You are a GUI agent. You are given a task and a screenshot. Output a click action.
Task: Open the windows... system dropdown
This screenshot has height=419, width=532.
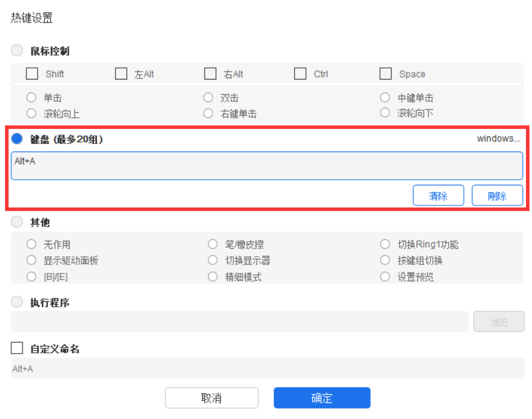tap(498, 138)
